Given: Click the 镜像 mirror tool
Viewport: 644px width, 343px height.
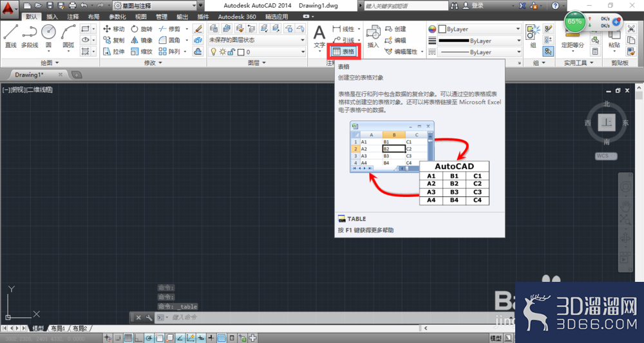Looking at the screenshot, I should [142, 40].
